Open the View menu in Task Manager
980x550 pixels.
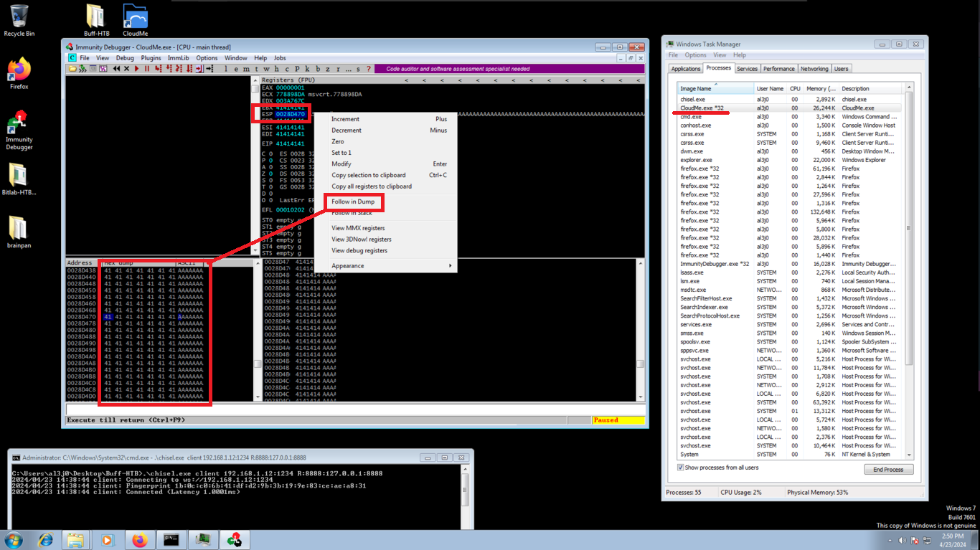pos(720,55)
